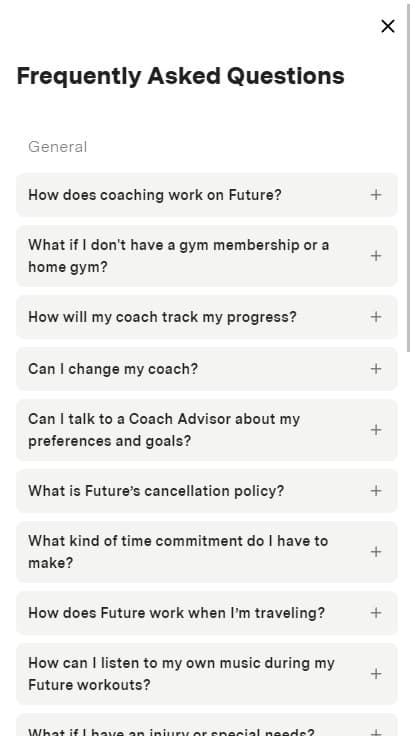The image size is (414, 736).
Task: Open 'How does Future work when I'm traveling?'
Action: click(x=207, y=613)
